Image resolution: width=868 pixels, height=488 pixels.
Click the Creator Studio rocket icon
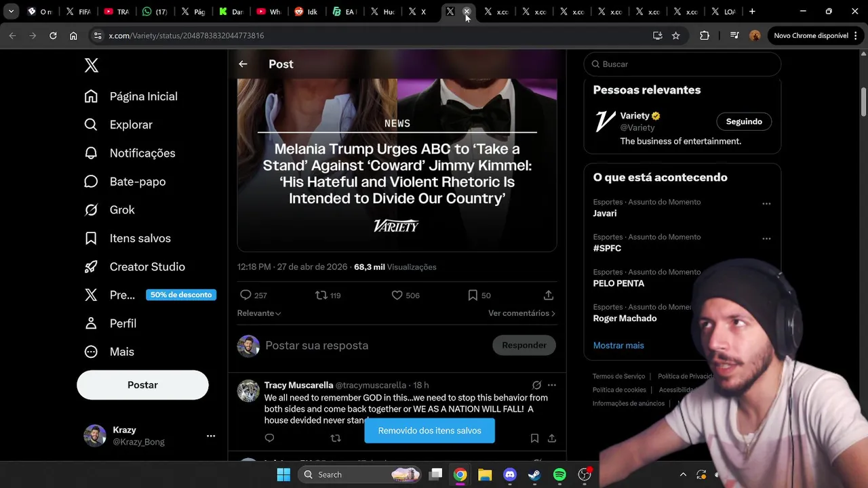pyautogui.click(x=91, y=267)
